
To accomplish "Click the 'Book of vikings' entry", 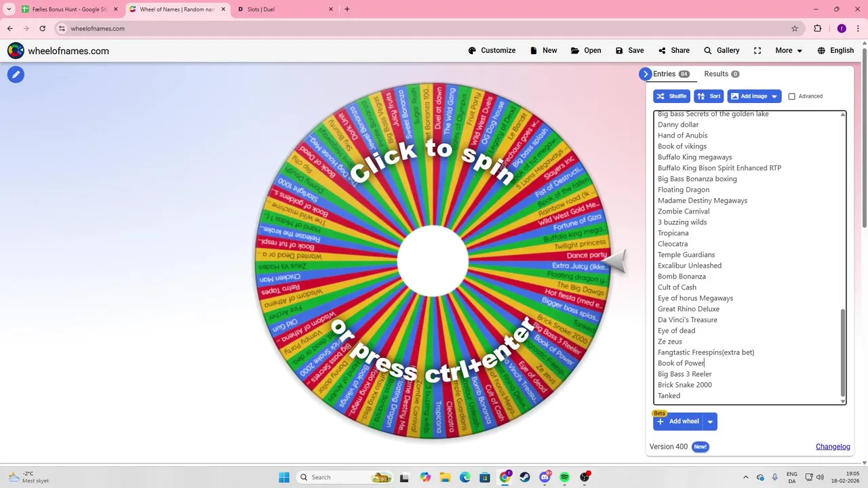I will [x=682, y=146].
